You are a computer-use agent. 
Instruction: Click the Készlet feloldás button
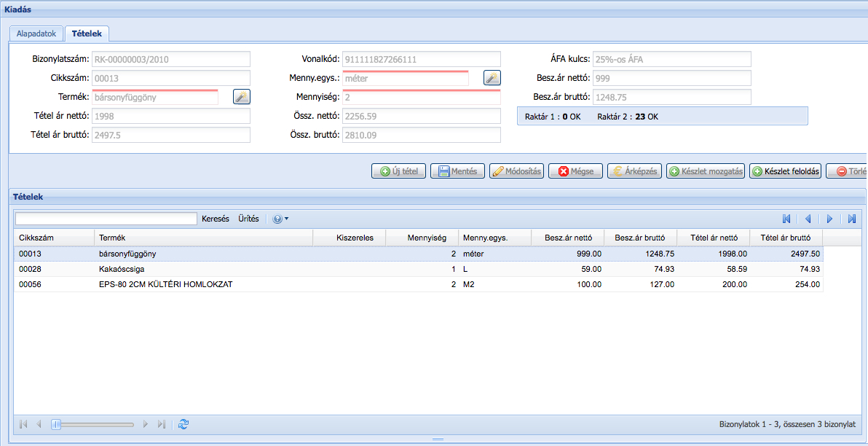[x=785, y=171]
